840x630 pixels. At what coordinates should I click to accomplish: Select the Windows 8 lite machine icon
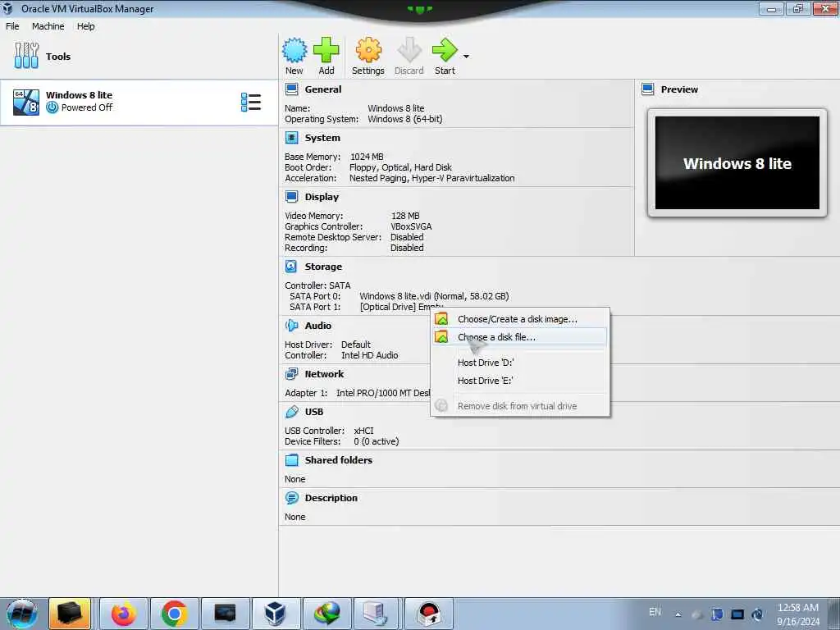[x=26, y=102]
